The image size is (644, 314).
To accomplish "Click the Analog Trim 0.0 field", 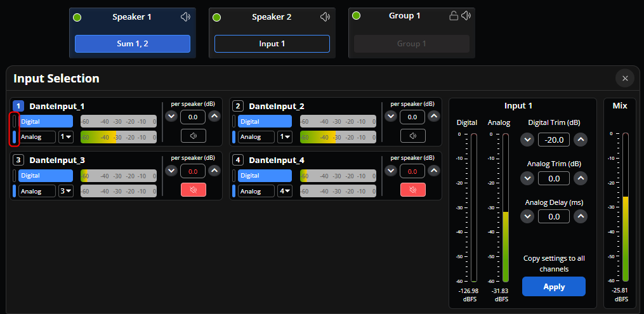I will pyautogui.click(x=554, y=178).
